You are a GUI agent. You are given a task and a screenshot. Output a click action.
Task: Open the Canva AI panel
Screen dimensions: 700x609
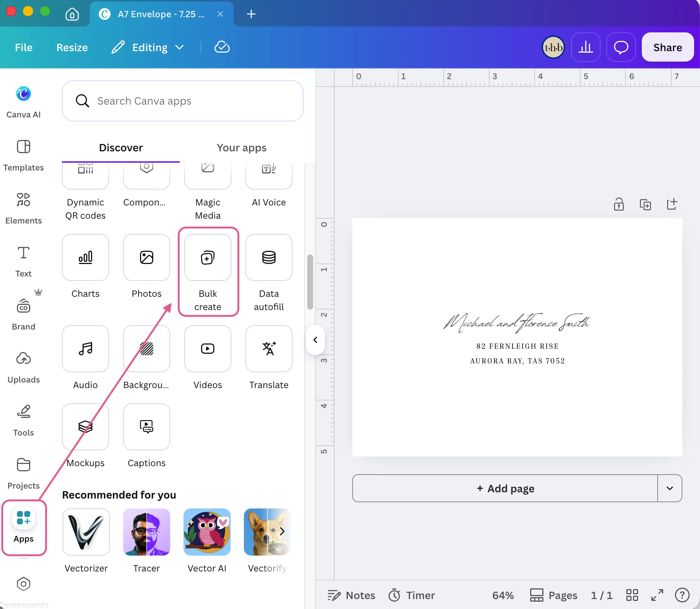click(23, 102)
